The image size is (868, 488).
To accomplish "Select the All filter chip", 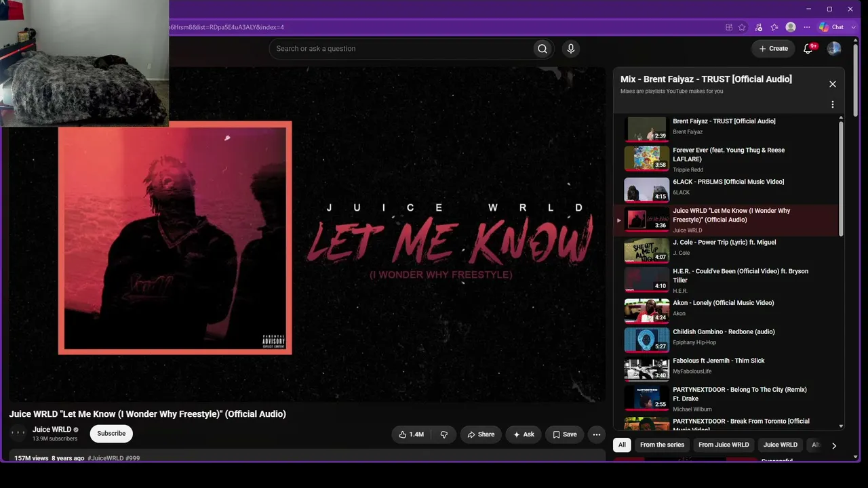I will 622,445.
